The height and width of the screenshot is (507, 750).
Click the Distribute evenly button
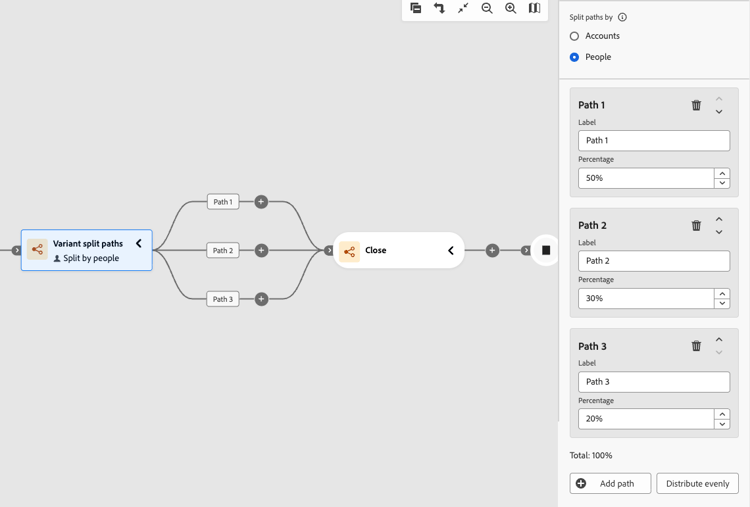click(697, 484)
